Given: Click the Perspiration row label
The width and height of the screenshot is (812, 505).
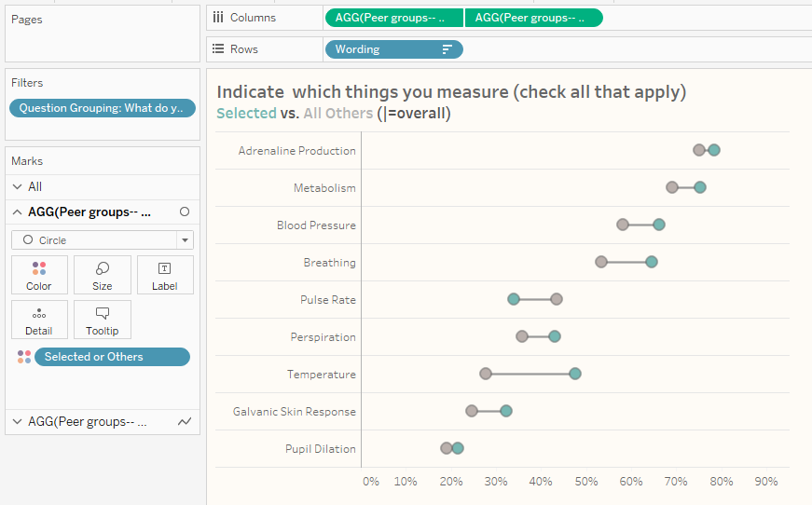Looking at the screenshot, I should coord(323,337).
